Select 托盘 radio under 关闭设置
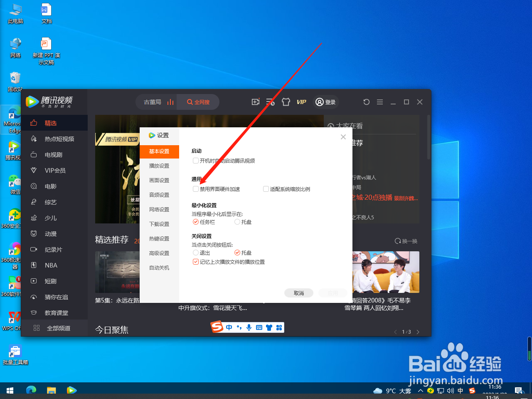 237,253
